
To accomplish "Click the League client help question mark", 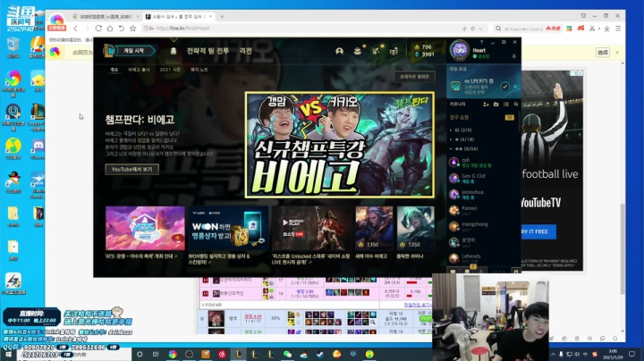I will click(482, 42).
